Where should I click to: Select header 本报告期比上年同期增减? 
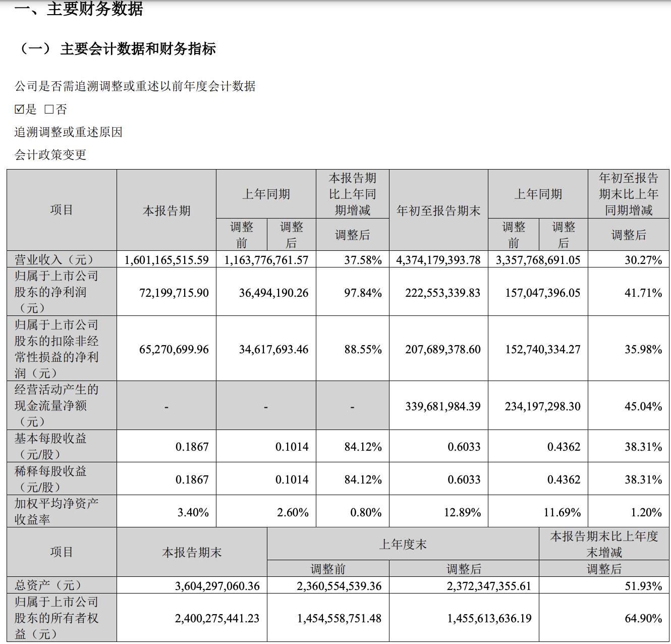(x=353, y=194)
